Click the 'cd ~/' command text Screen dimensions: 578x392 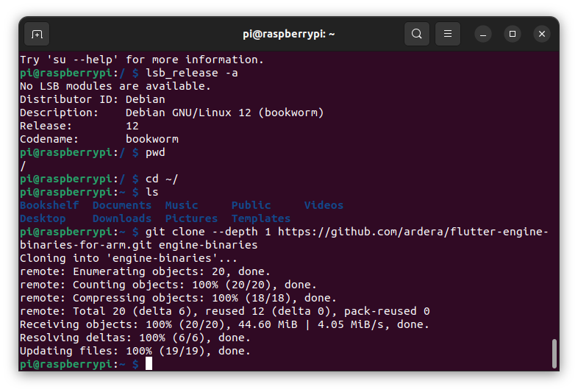[x=162, y=179]
